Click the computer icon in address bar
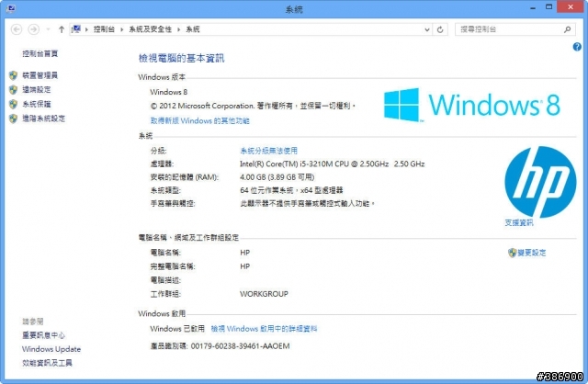 point(76,29)
